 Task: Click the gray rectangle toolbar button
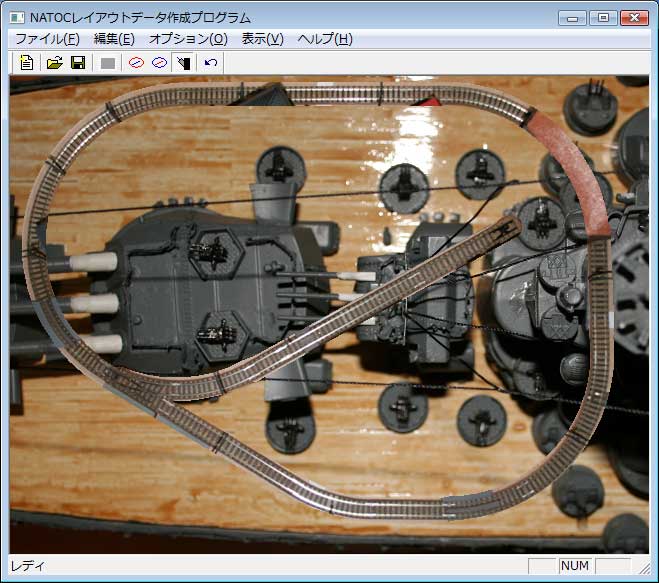108,63
